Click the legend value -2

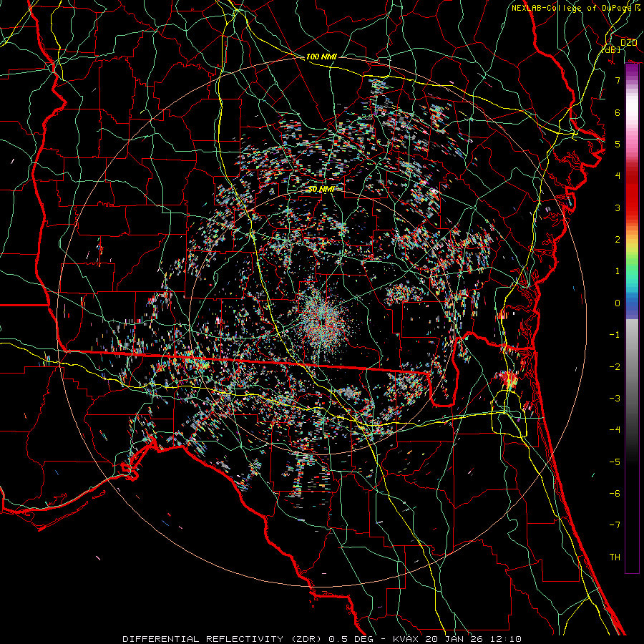click(x=615, y=366)
